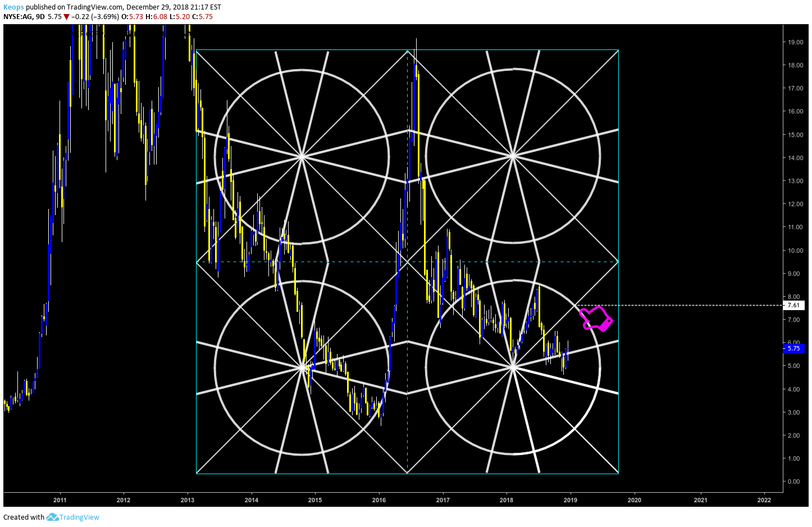Click the 2.00 price axis label
This screenshot has height=527, width=812.
tap(793, 435)
